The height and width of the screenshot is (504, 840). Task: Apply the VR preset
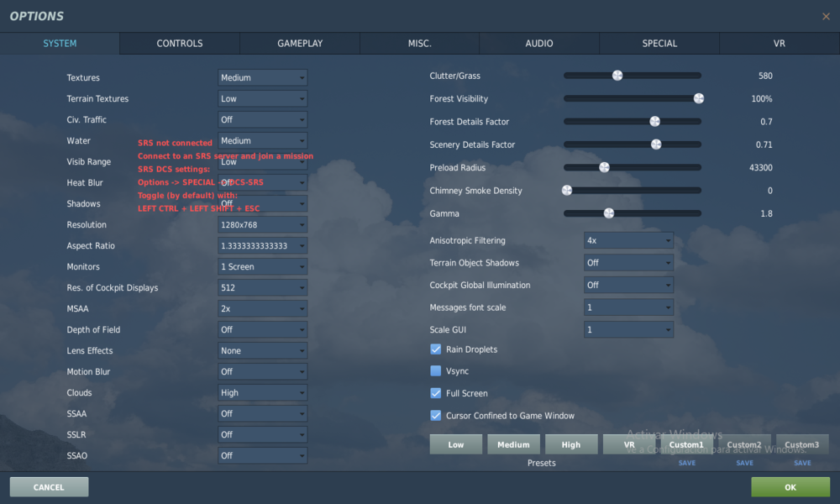(x=629, y=444)
